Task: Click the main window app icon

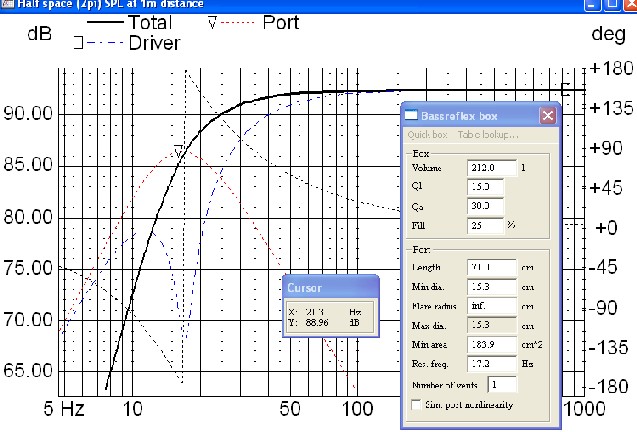Action: (7, 4)
